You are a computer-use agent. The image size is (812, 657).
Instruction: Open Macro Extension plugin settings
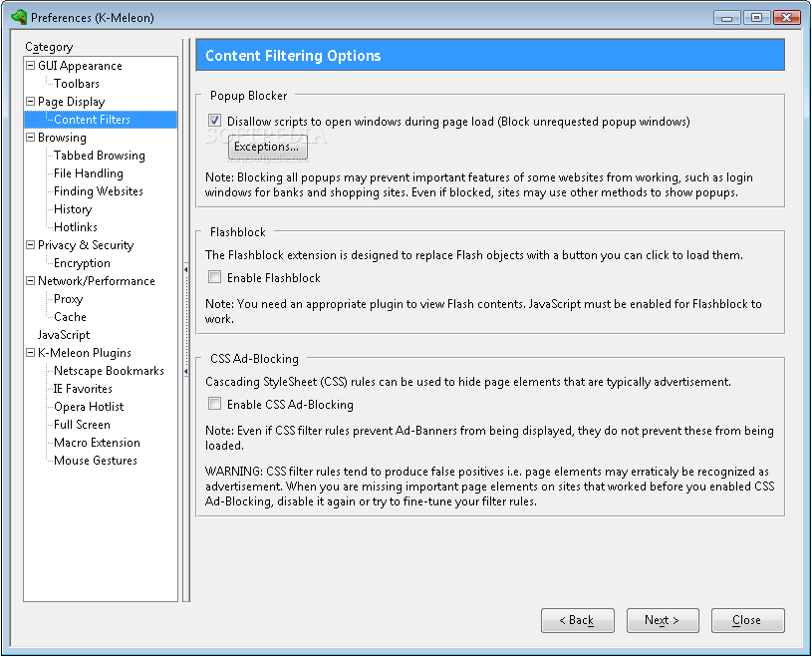[x=97, y=443]
